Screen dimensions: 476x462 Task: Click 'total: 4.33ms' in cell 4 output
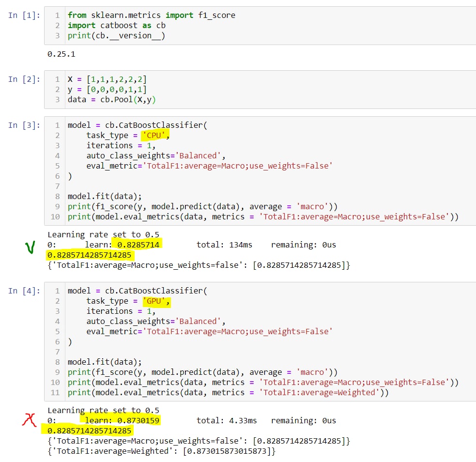coord(227,420)
